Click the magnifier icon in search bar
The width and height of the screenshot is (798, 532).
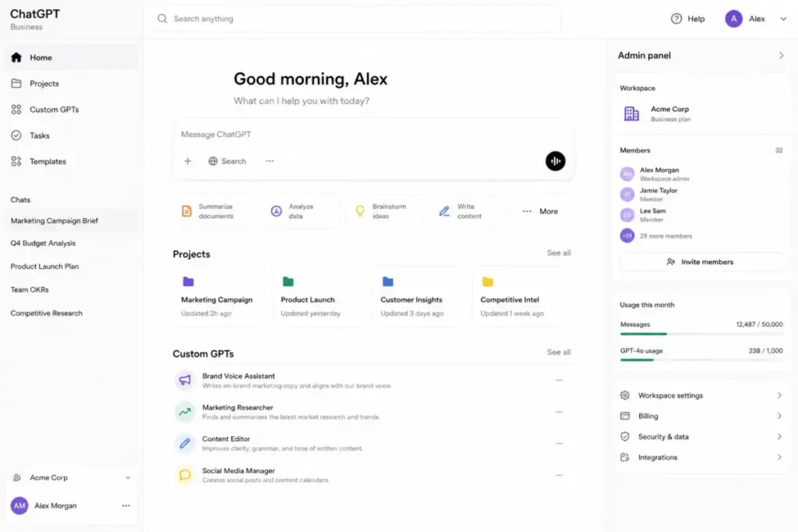[162, 19]
